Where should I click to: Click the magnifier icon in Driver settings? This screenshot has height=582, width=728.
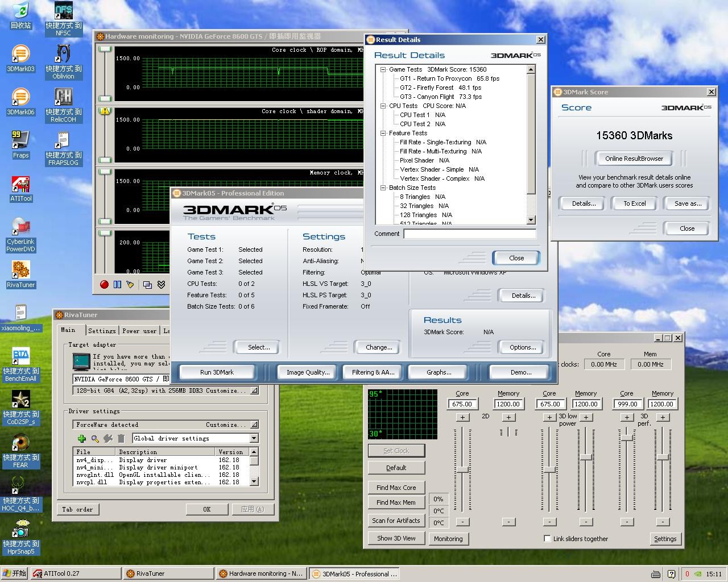[x=95, y=439]
